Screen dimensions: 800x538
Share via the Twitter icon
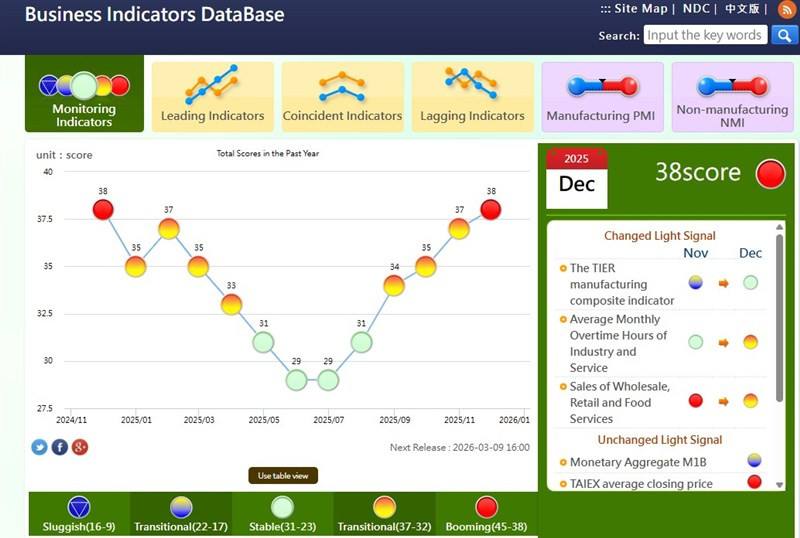(x=40, y=447)
